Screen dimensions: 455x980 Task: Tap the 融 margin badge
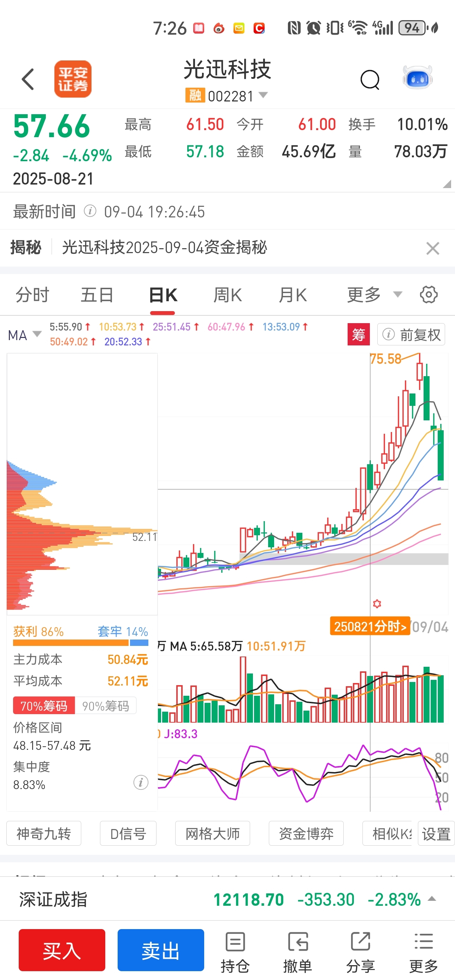[195, 95]
